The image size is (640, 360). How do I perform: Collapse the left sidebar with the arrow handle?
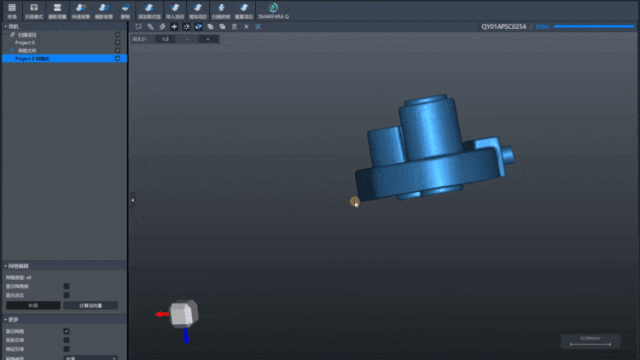click(x=133, y=200)
